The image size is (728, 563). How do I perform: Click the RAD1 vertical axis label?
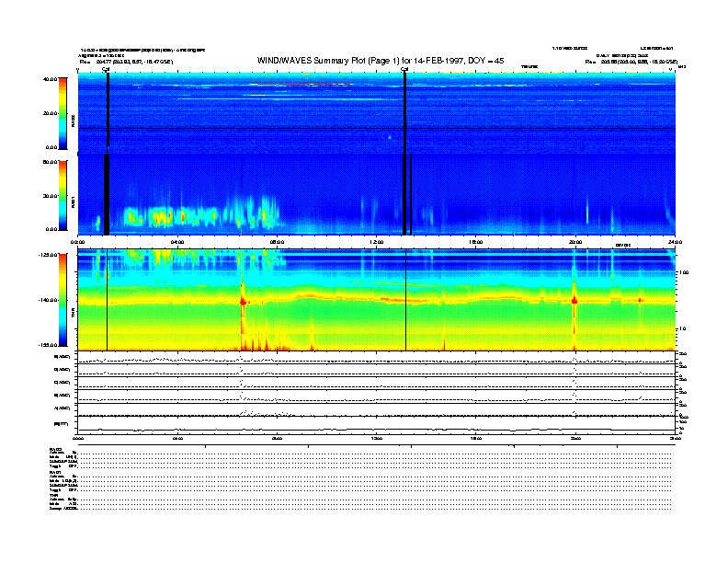(x=73, y=201)
